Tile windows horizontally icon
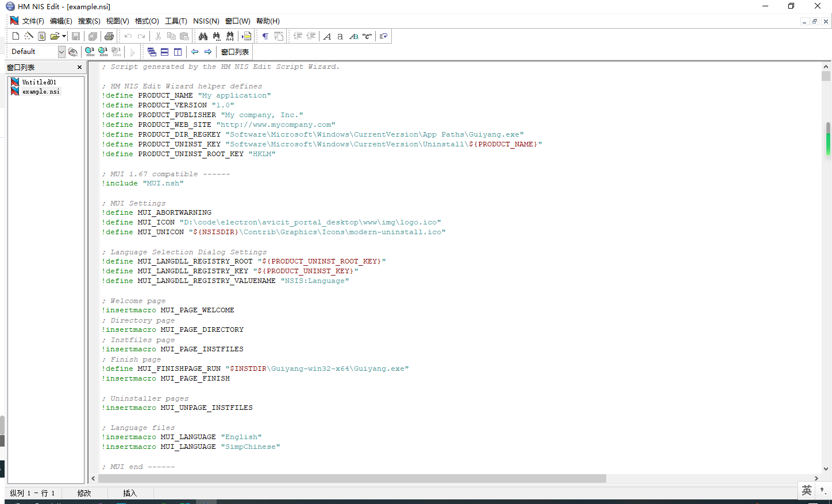The height and width of the screenshot is (504, 832). (x=165, y=52)
